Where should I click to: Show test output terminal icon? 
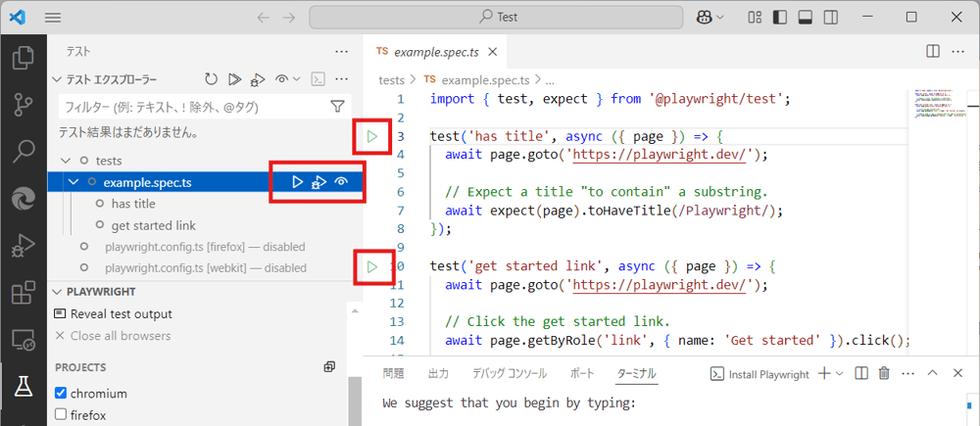[318, 79]
